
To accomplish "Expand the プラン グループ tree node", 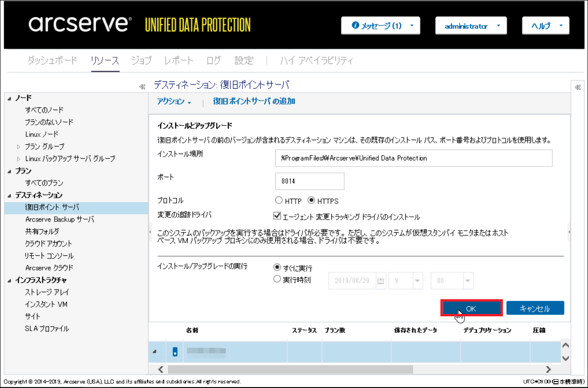I will coord(19,147).
